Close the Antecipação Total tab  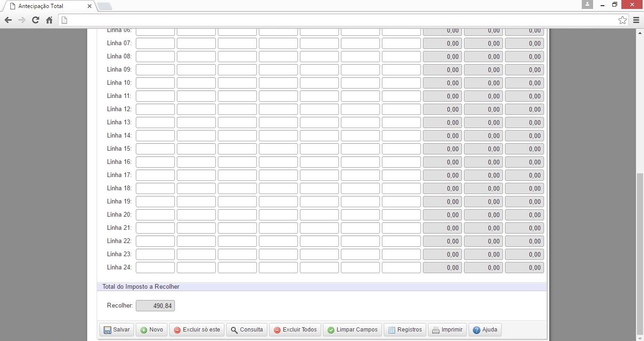click(x=90, y=6)
